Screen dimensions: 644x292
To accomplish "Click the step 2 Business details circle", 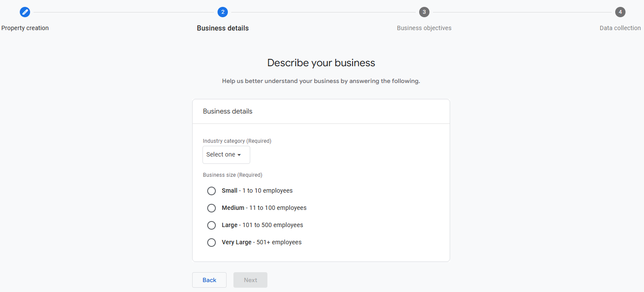I will coord(223,12).
